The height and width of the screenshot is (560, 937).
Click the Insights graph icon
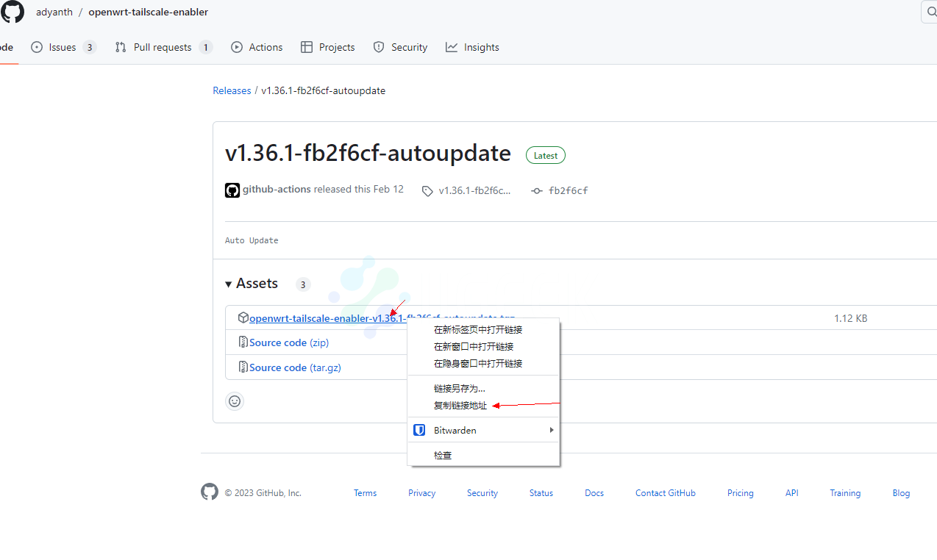pos(451,46)
